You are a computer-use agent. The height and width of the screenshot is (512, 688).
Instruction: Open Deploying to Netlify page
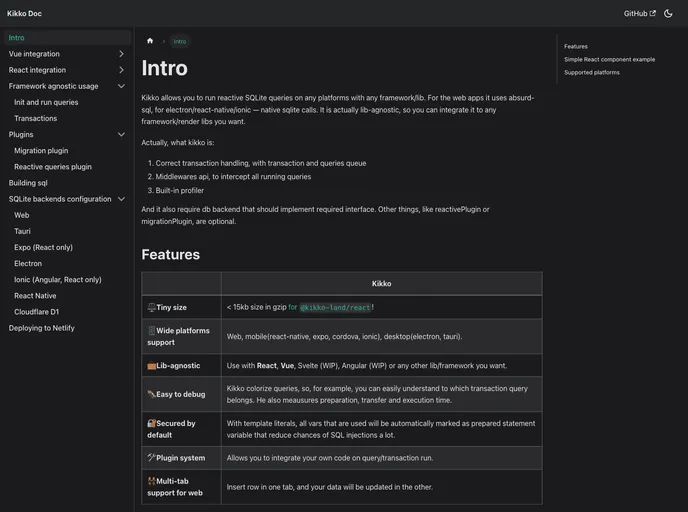click(42, 328)
